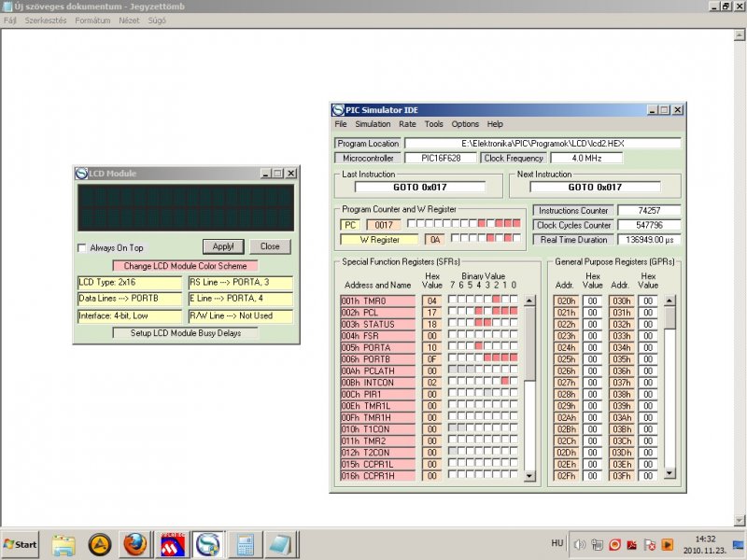Open the Simulation menu
747x560 pixels.
373,124
